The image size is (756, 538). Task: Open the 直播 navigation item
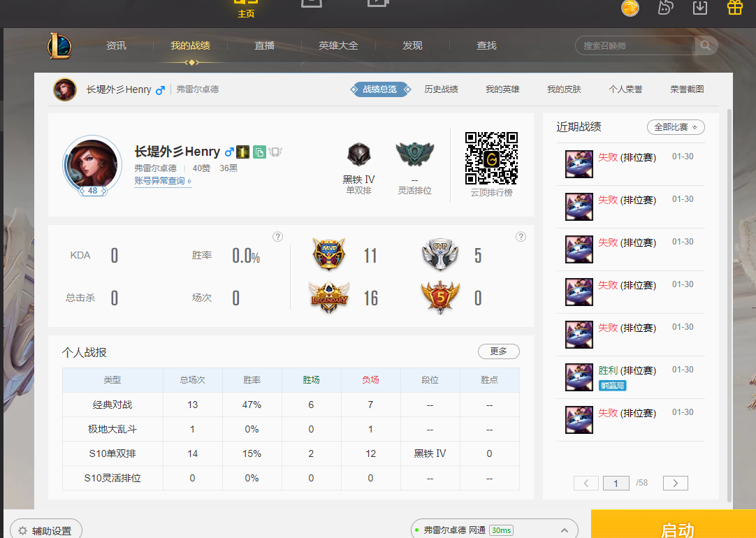[x=265, y=45]
